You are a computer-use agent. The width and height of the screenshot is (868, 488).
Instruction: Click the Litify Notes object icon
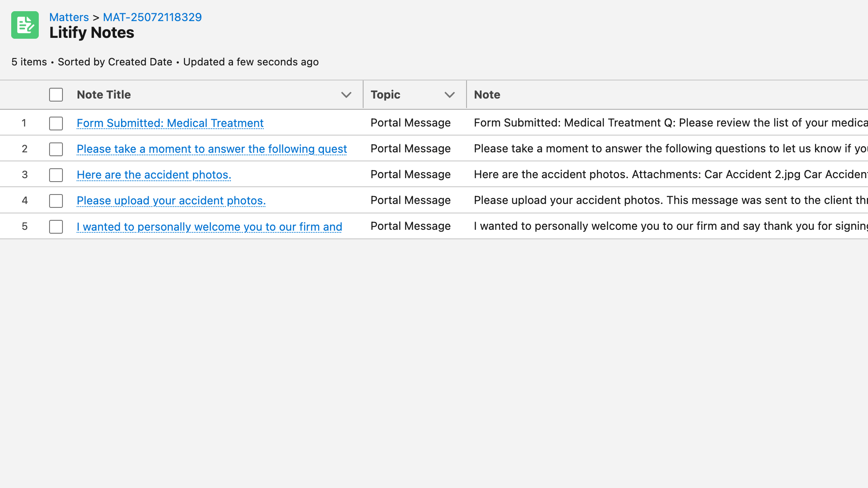pyautogui.click(x=25, y=25)
